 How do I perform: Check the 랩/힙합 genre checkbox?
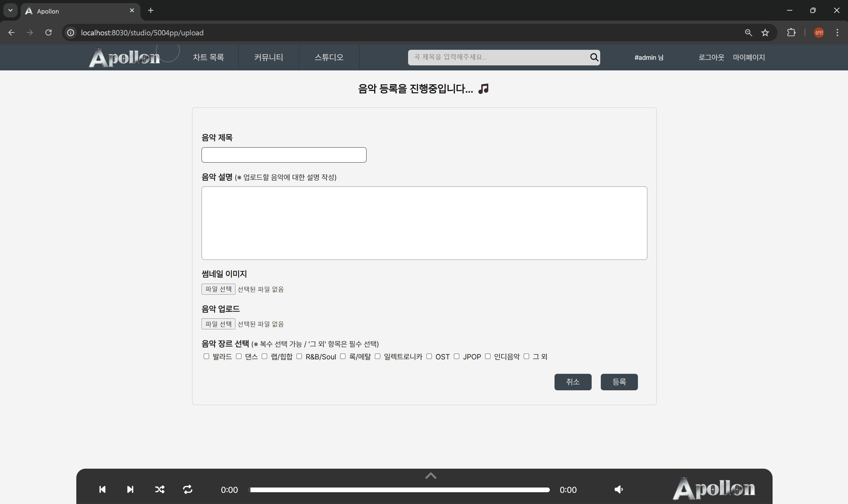[x=264, y=356]
